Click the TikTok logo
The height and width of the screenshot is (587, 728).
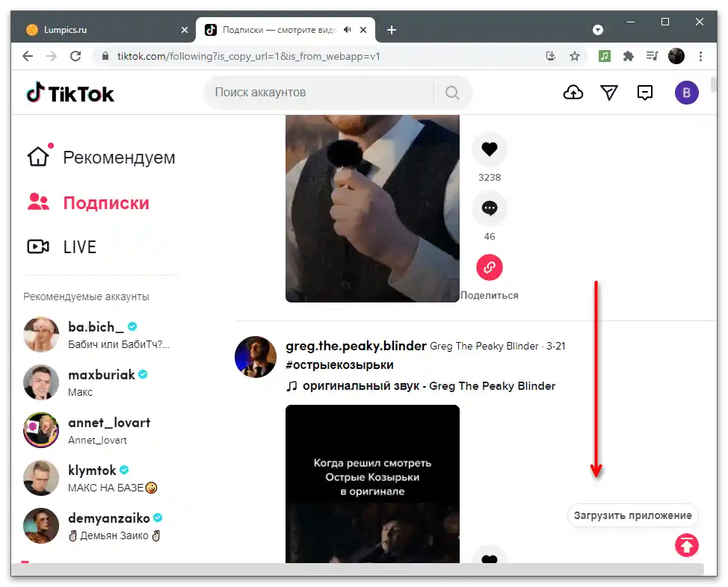point(70,93)
